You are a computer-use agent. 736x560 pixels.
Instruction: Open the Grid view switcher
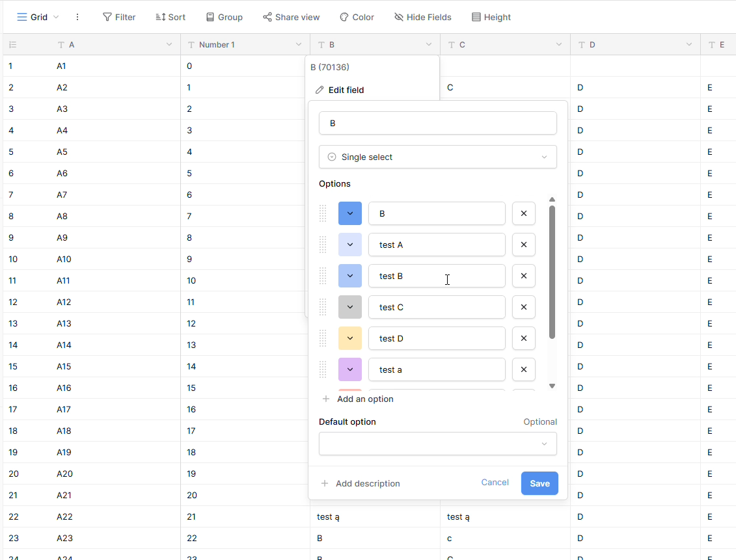tap(38, 18)
